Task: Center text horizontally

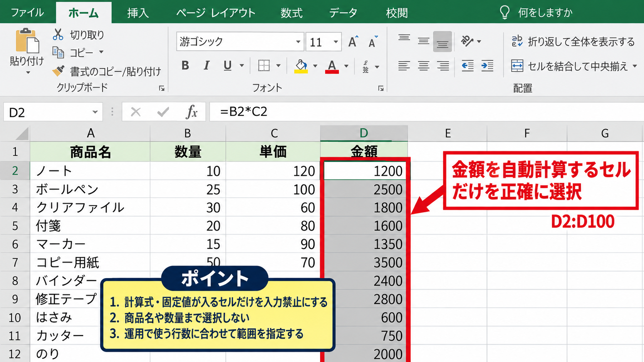Action: 424,66
